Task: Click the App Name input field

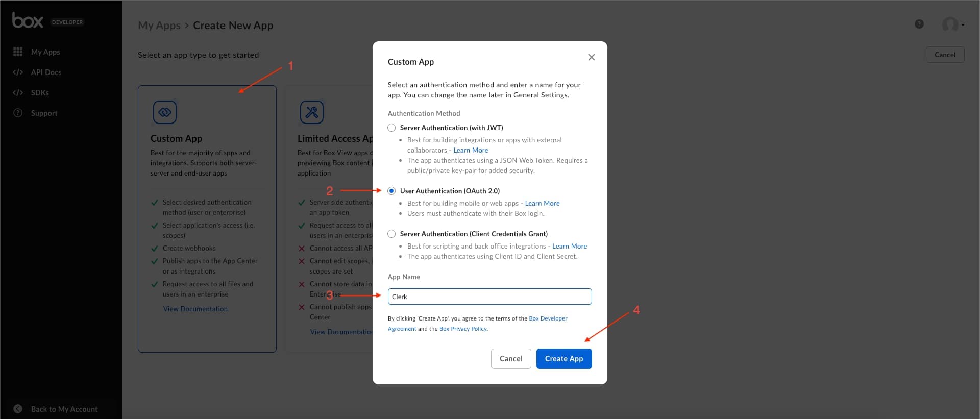Action: click(x=490, y=297)
